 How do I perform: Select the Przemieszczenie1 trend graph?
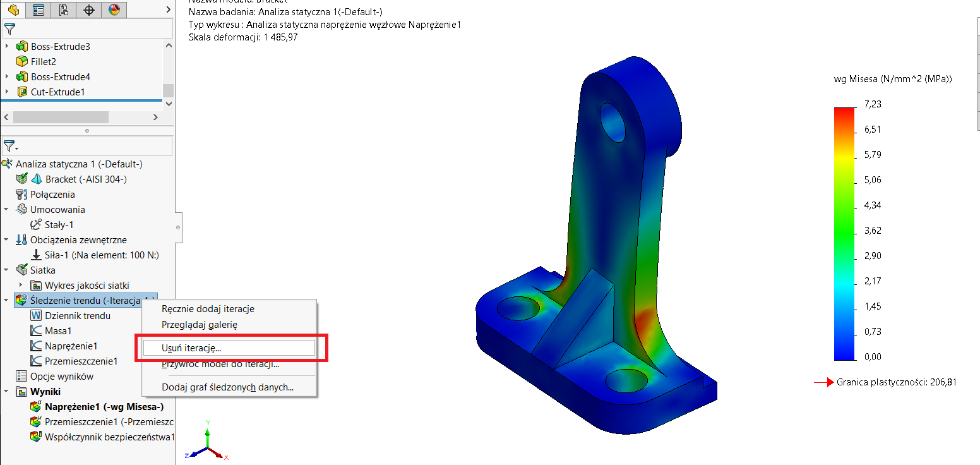click(81, 361)
